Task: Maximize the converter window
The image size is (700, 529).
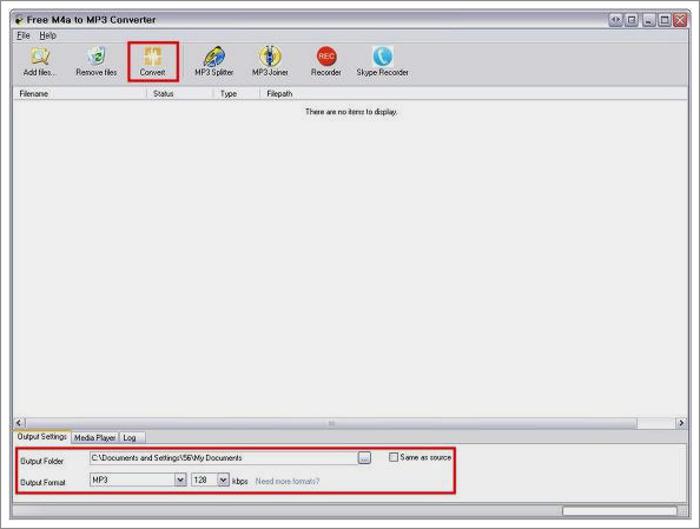Action: 665,20
